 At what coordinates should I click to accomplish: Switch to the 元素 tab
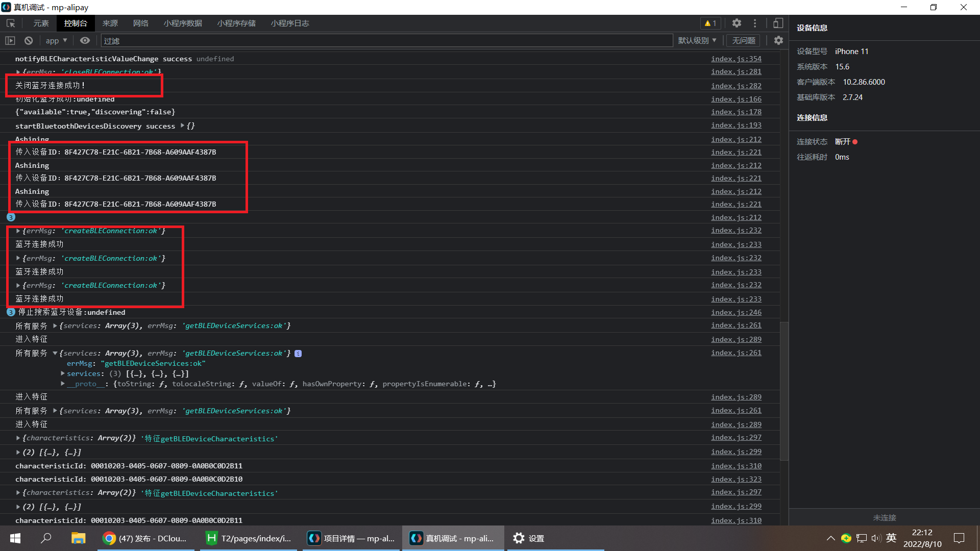tap(41, 23)
